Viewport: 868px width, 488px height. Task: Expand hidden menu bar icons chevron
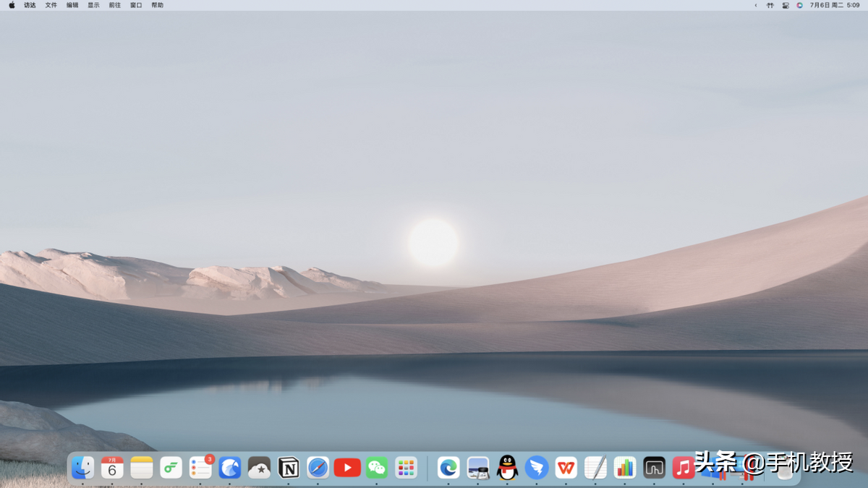click(756, 5)
